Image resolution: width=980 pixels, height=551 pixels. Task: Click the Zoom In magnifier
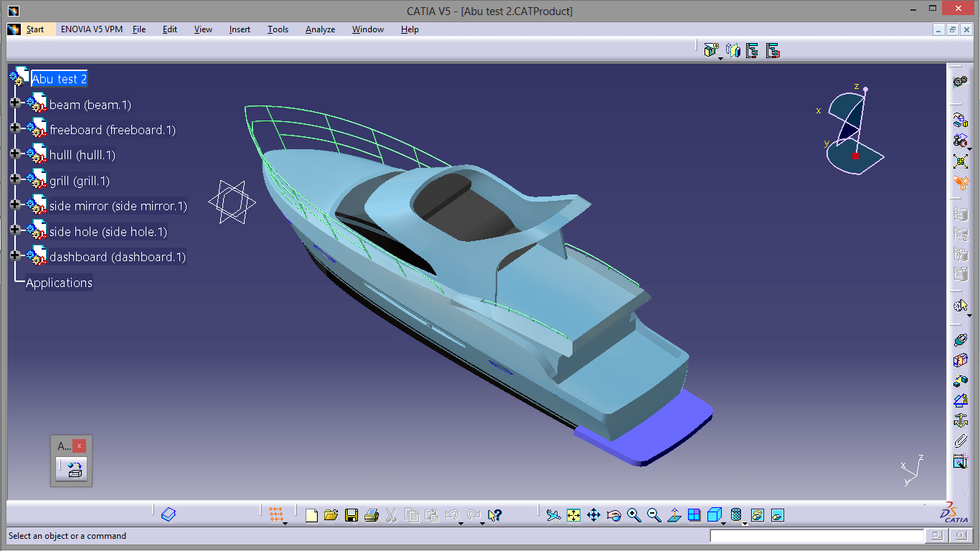(x=633, y=514)
